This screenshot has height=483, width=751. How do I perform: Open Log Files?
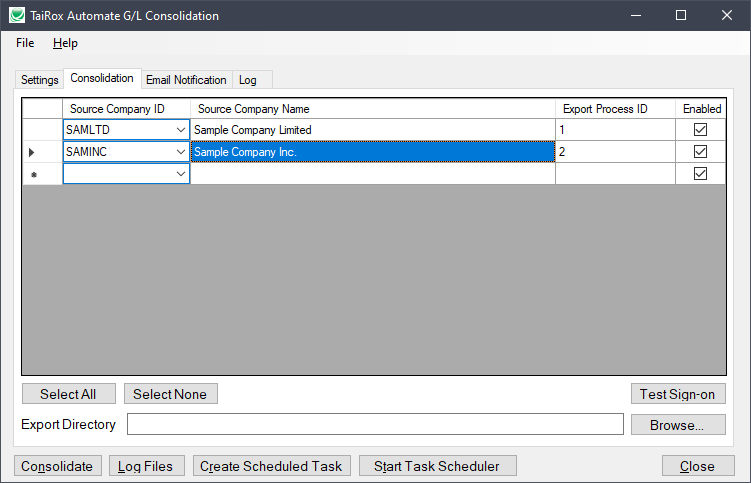click(x=147, y=466)
